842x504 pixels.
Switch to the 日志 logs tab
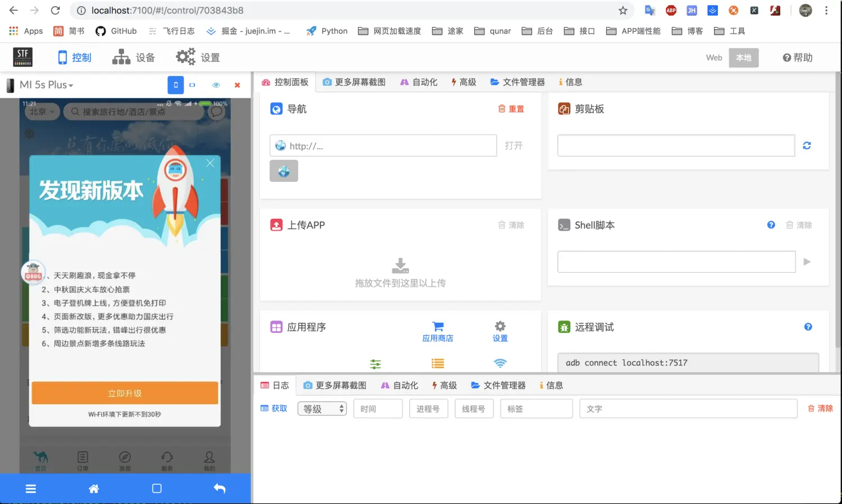(274, 386)
